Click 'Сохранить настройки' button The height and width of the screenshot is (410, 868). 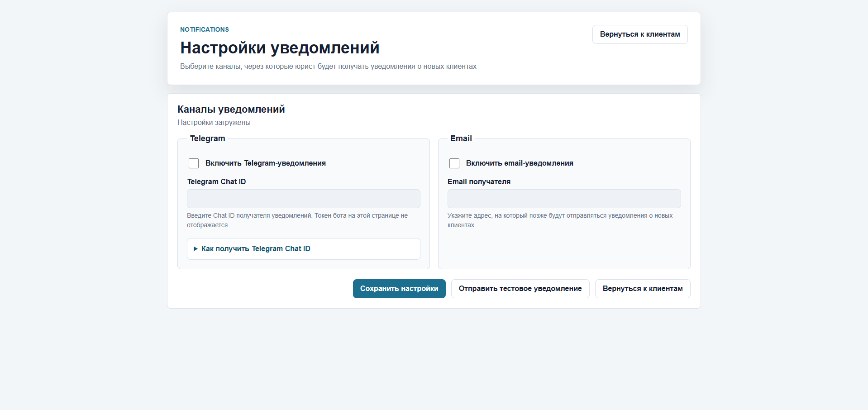coord(399,289)
